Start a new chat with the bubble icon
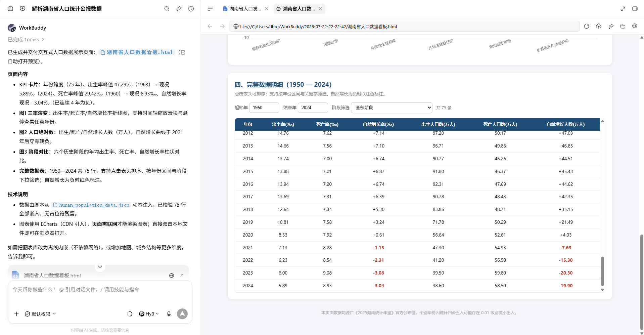The height and width of the screenshot is (335, 644). 22,9
